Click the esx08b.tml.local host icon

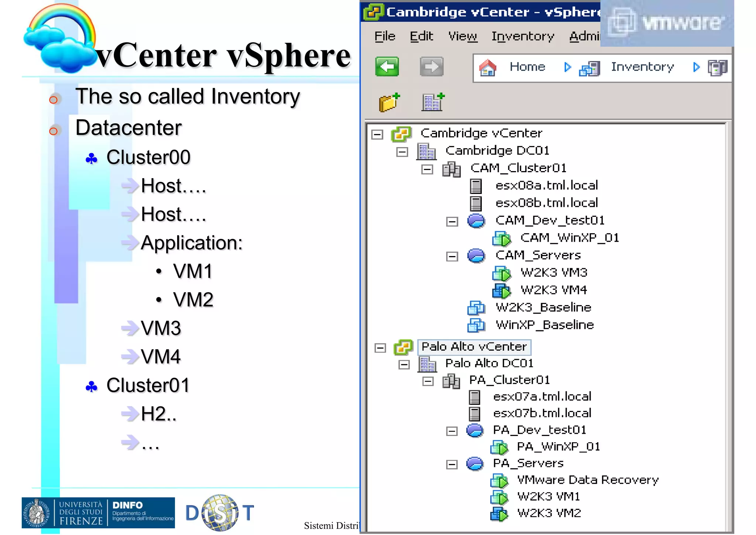coord(476,203)
